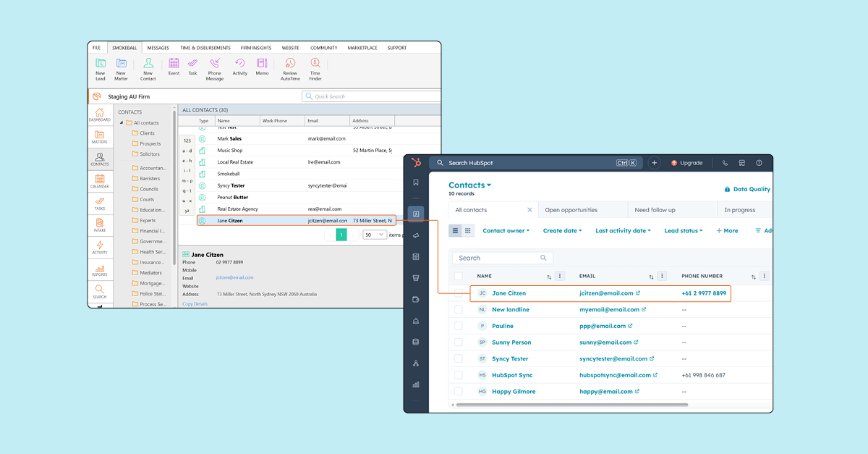Check the Sunny Person row checkbox
868x454 pixels.
click(459, 342)
